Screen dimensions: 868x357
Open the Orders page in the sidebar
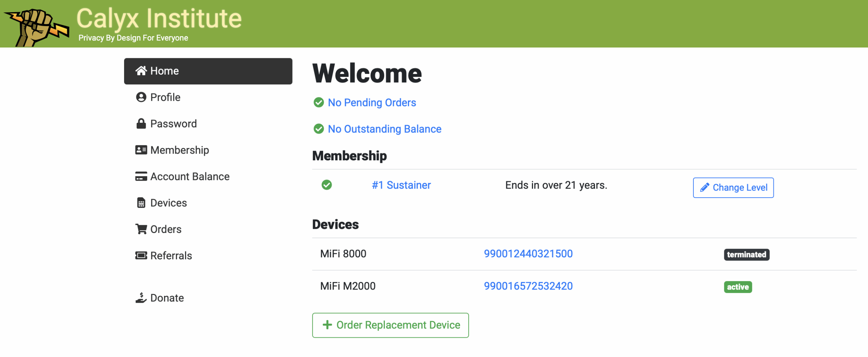point(208,230)
